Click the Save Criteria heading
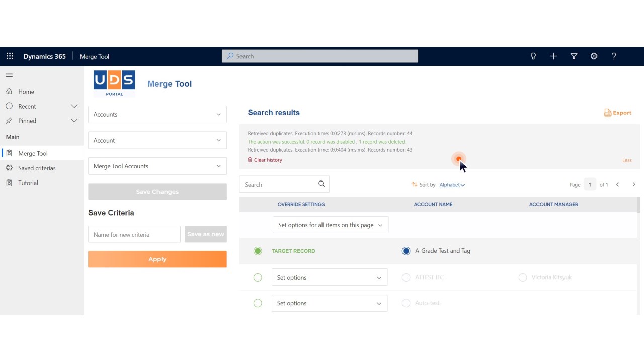 click(x=111, y=213)
